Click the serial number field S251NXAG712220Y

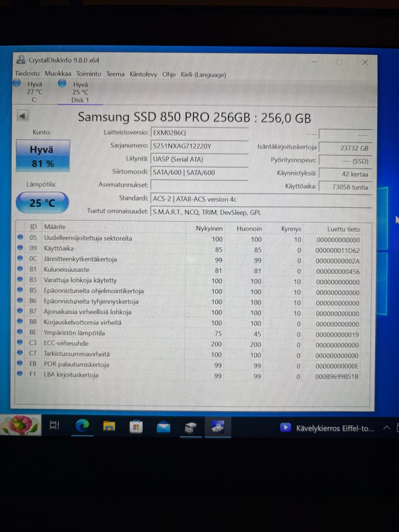pyautogui.click(x=199, y=146)
